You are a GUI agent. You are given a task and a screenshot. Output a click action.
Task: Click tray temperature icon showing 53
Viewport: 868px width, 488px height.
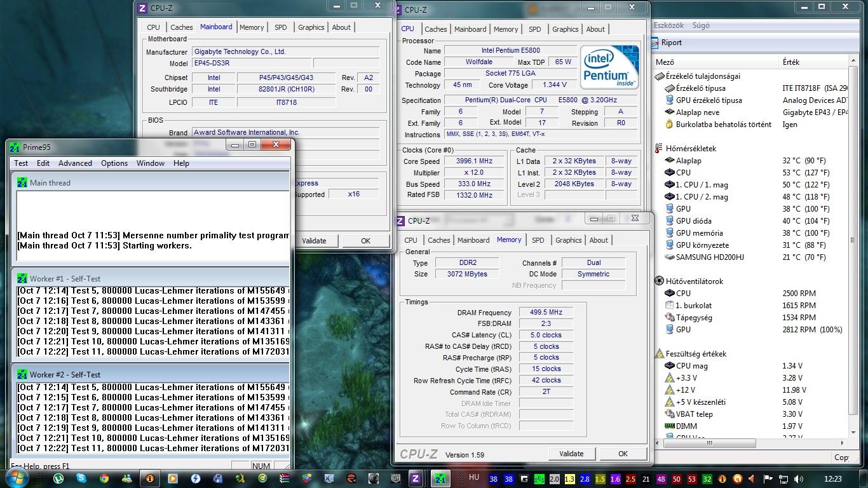pos(692,479)
